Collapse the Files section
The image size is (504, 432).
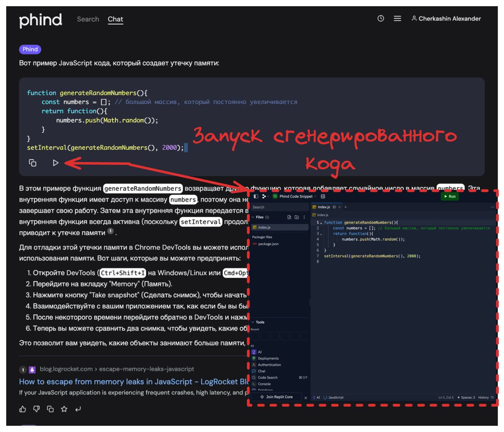click(x=253, y=217)
